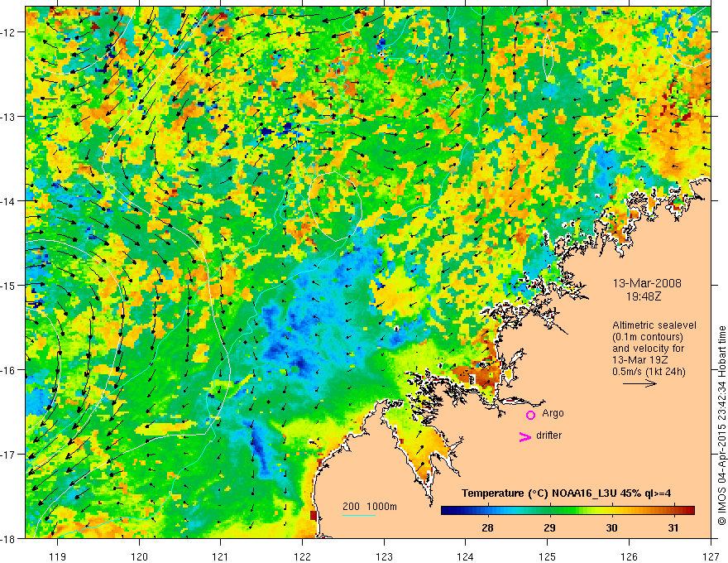Screen dimensions: 728x563
Task: Click the '(0.1m contours)' caption line
Action: 648,337
